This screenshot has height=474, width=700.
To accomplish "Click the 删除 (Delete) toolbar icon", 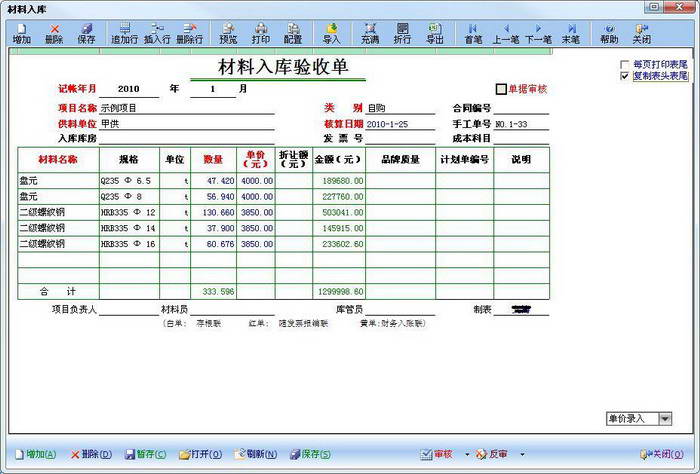I will (x=54, y=34).
